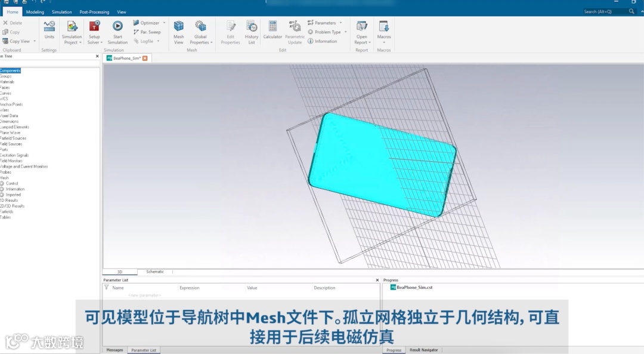Click the Copy View command
644x354 pixels.
[x=16, y=41]
